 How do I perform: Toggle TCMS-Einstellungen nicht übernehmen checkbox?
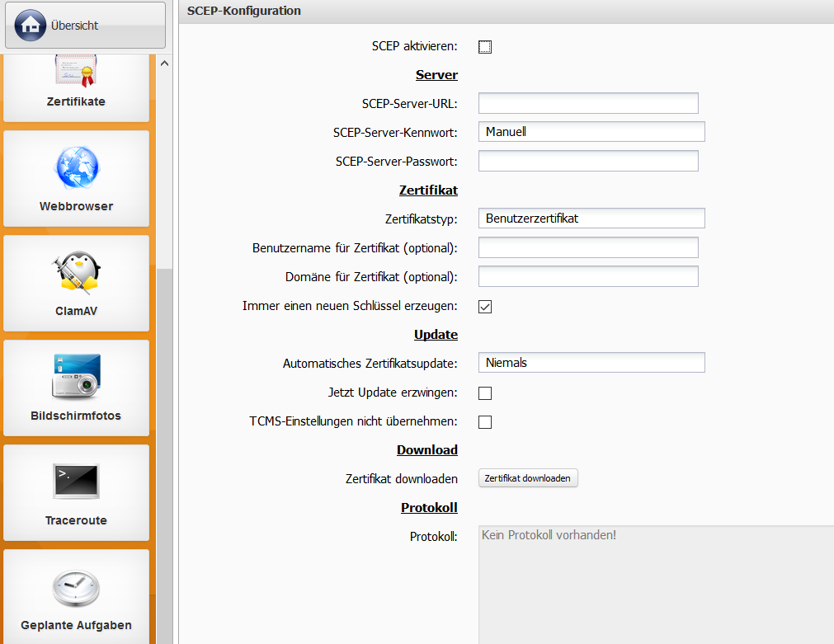(x=485, y=422)
